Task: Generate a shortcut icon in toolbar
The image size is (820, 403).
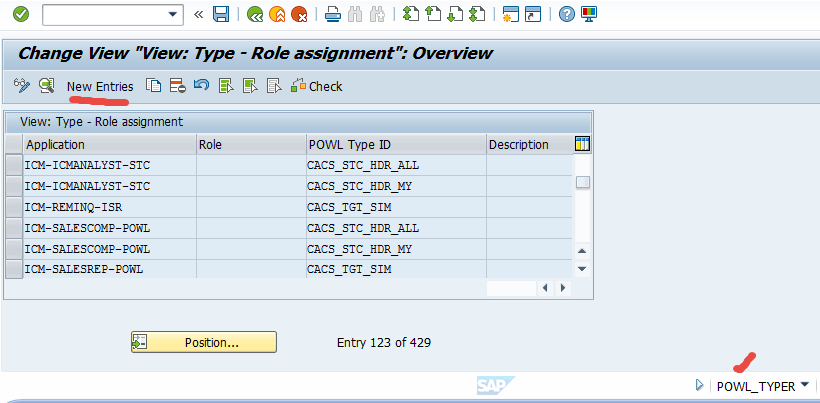Action: coord(533,14)
